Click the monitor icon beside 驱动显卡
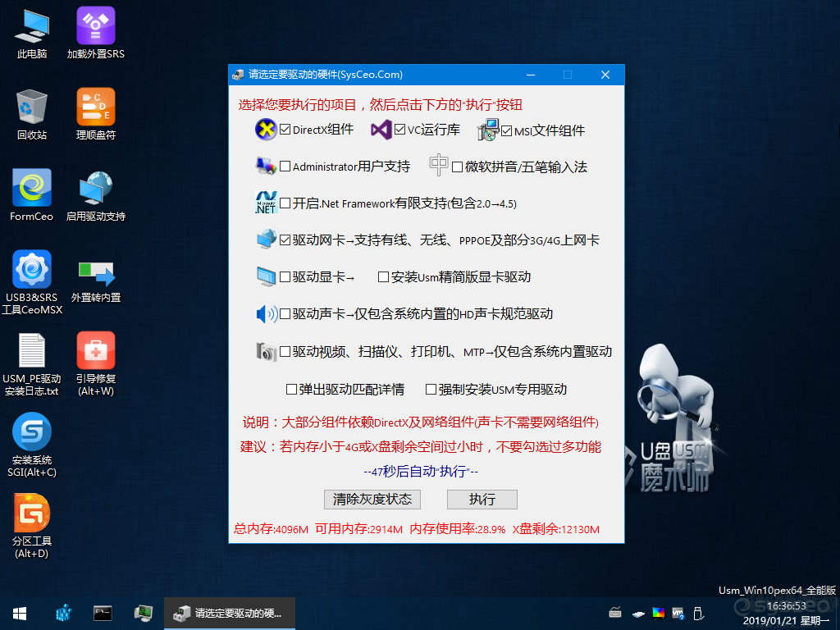The image size is (840, 630). [x=267, y=276]
